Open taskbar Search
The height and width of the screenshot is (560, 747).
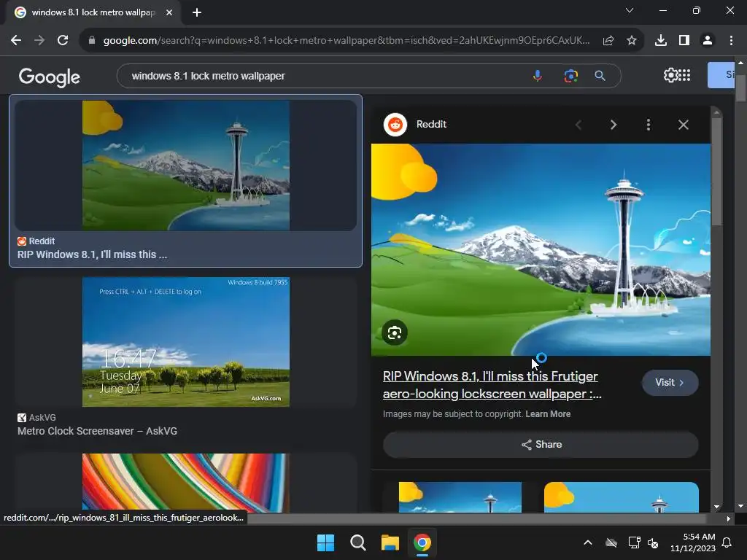pyautogui.click(x=357, y=542)
